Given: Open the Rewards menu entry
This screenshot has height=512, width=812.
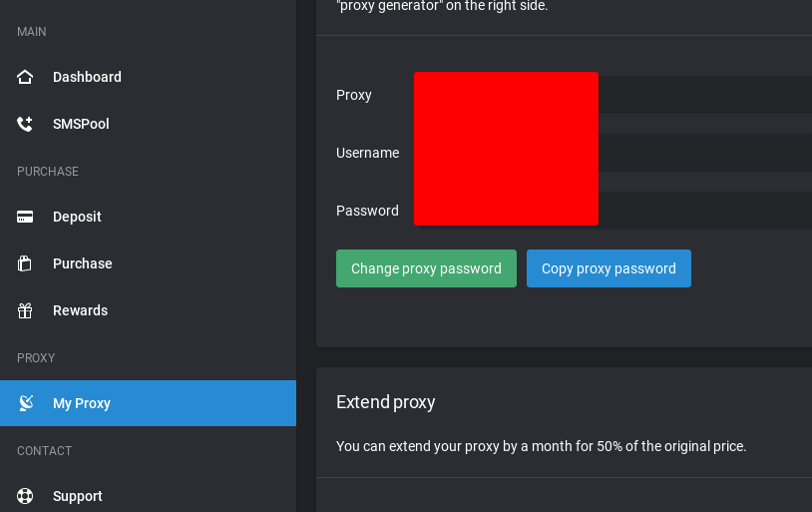Looking at the screenshot, I should [x=80, y=310].
